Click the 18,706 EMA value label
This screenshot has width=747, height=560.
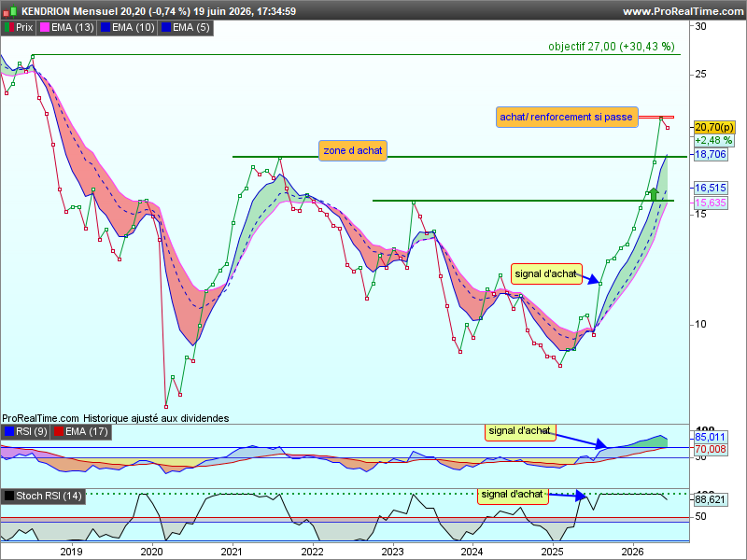[x=711, y=154]
